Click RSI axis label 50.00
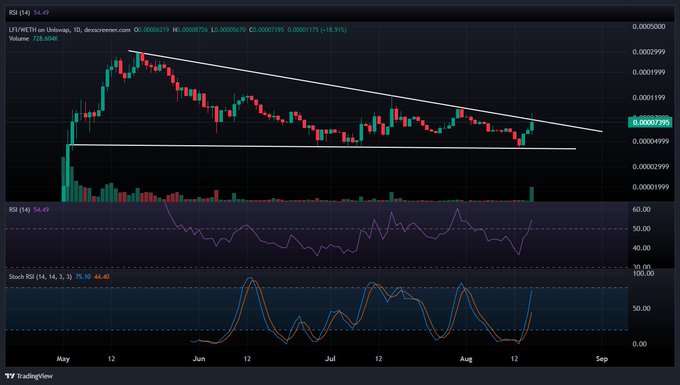The width and height of the screenshot is (680, 385). pos(641,228)
